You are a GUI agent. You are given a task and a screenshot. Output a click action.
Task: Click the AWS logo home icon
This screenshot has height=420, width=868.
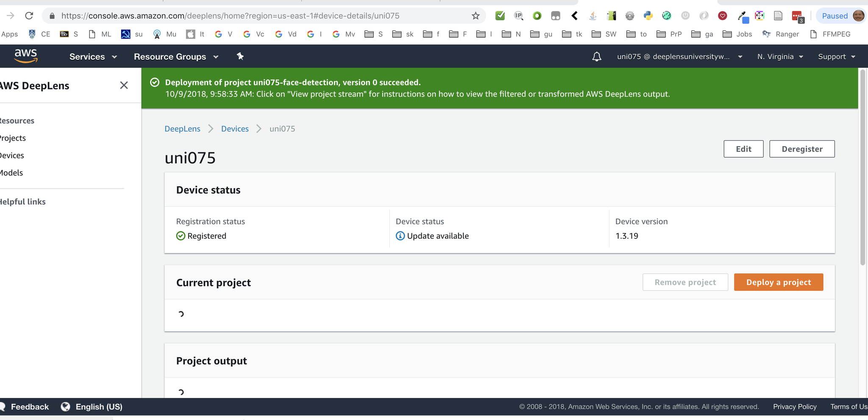coord(26,56)
